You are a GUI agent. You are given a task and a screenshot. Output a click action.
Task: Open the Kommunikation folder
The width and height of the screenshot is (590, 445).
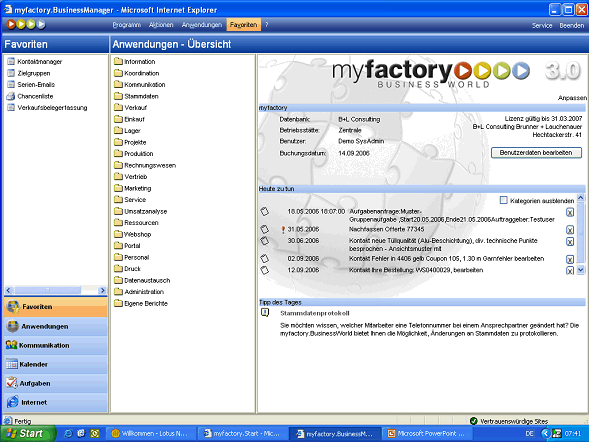[x=140, y=84]
